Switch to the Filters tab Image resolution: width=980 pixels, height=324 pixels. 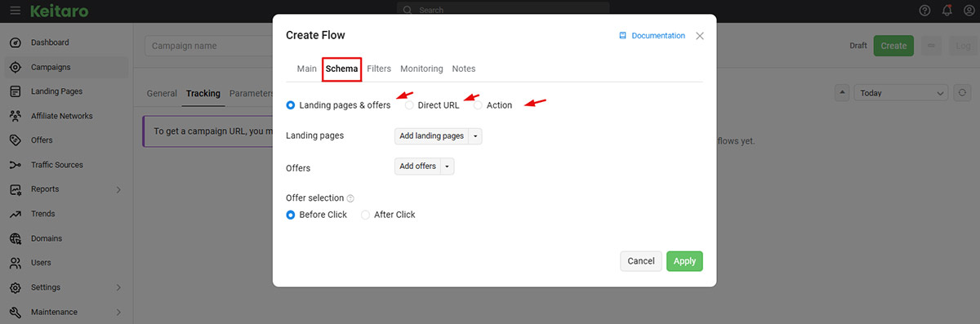[x=379, y=69]
